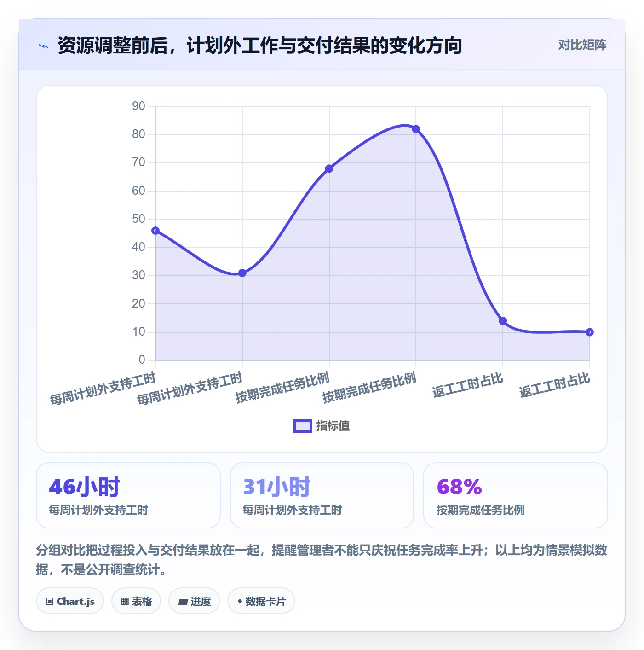
Task: Click the y-axis label 90
Action: [138, 106]
